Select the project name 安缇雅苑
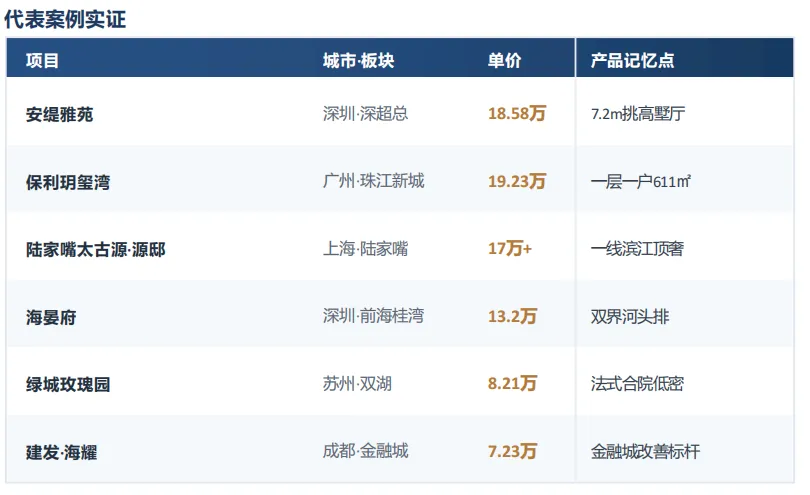Image resolution: width=810 pixels, height=495 pixels. [x=59, y=114]
